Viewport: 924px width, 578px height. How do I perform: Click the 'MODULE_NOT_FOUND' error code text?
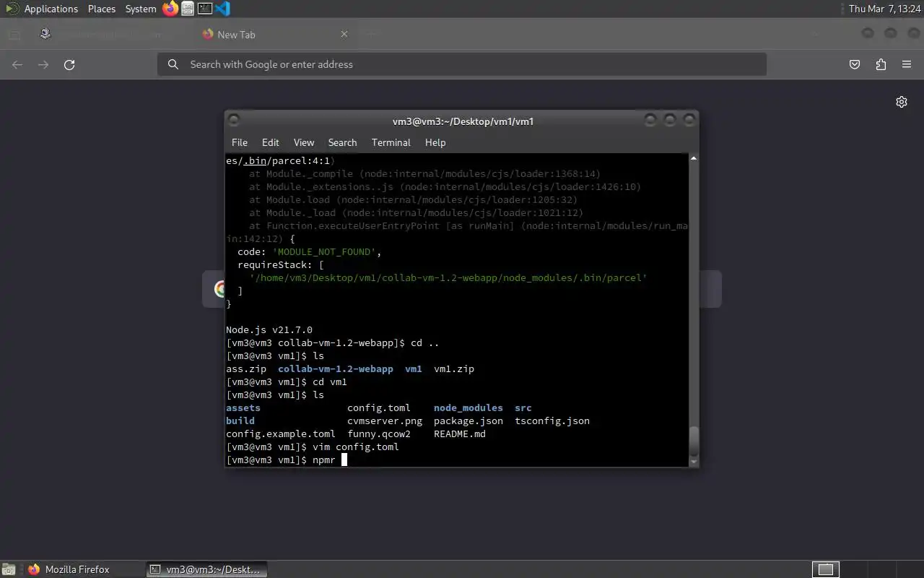(x=324, y=251)
